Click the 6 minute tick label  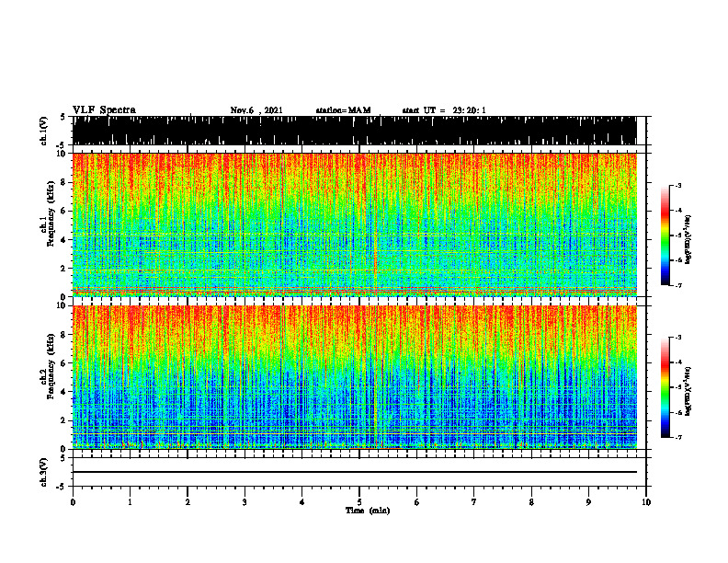tap(417, 502)
